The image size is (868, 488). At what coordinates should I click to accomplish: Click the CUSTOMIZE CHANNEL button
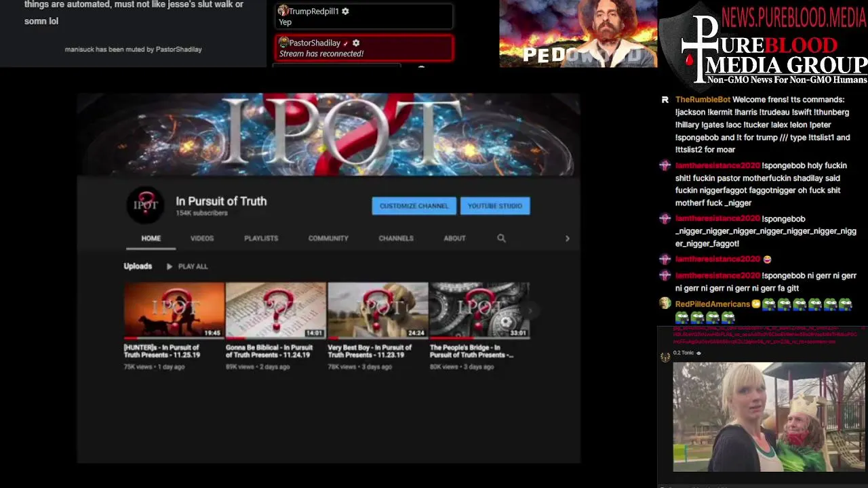[x=414, y=206]
